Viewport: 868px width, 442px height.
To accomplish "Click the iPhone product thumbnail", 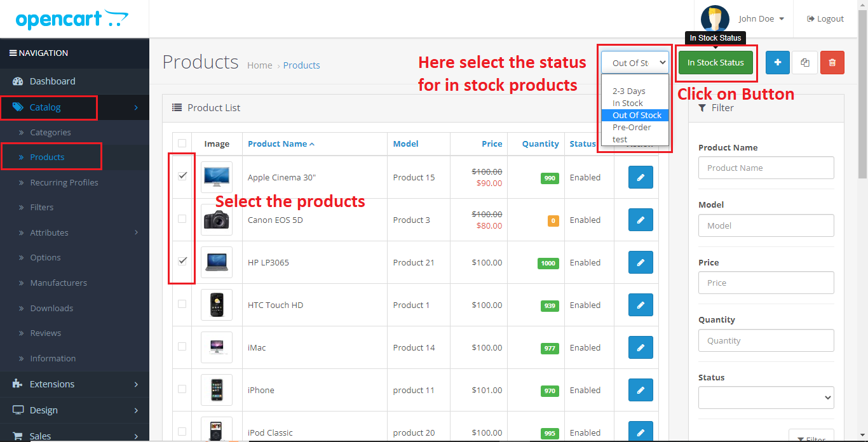I will click(217, 391).
